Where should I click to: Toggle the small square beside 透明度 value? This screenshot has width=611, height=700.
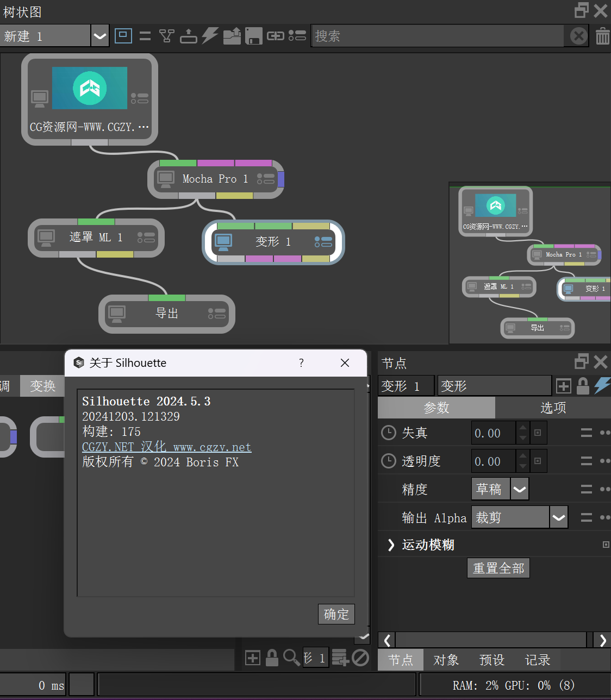coord(538,461)
